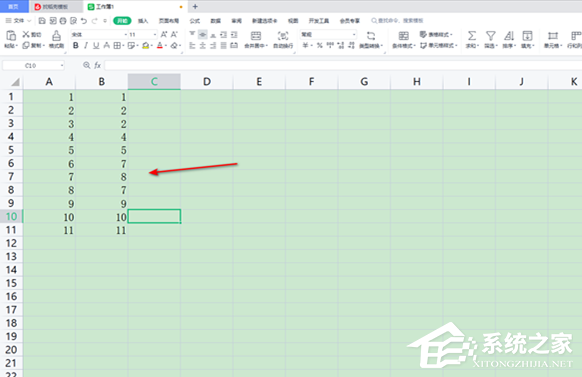Click Merge and Center icon
The width and height of the screenshot is (582, 377).
pyautogui.click(x=256, y=36)
